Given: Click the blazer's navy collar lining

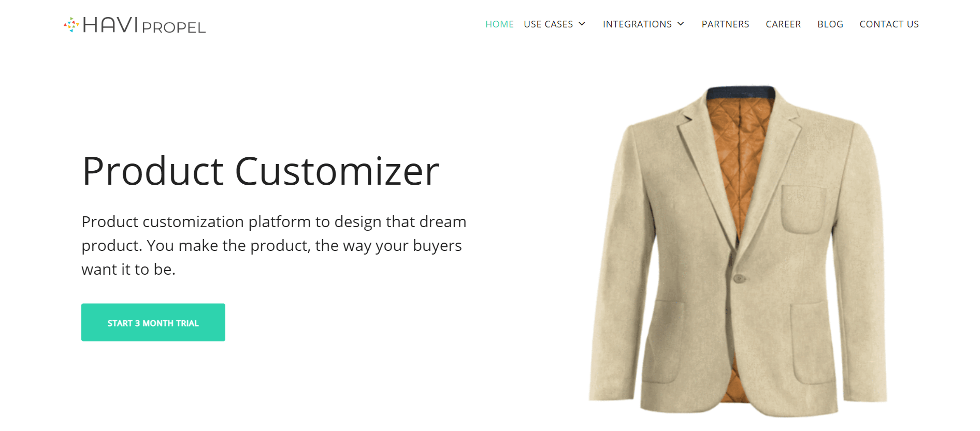Looking at the screenshot, I should pyautogui.click(x=741, y=93).
